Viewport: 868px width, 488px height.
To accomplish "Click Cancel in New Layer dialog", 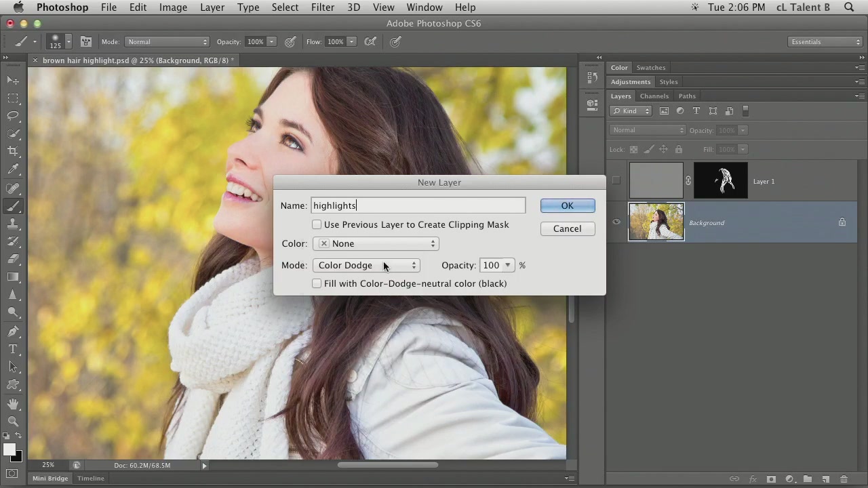I will 568,228.
